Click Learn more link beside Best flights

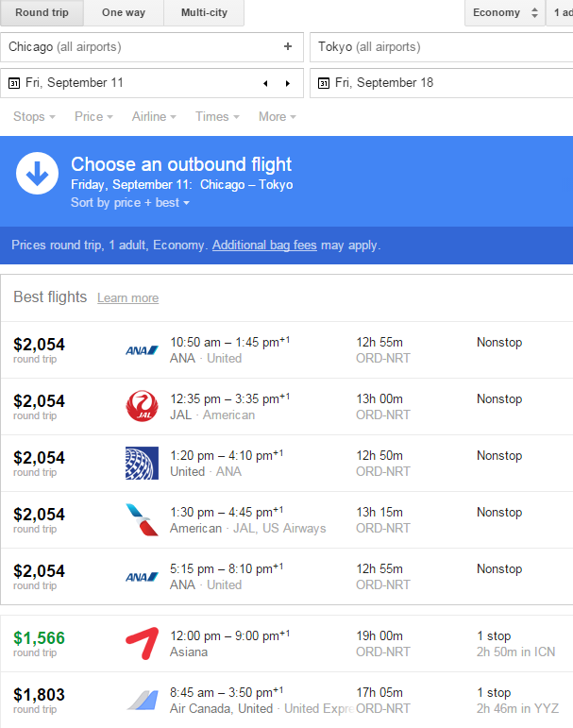[127, 297]
